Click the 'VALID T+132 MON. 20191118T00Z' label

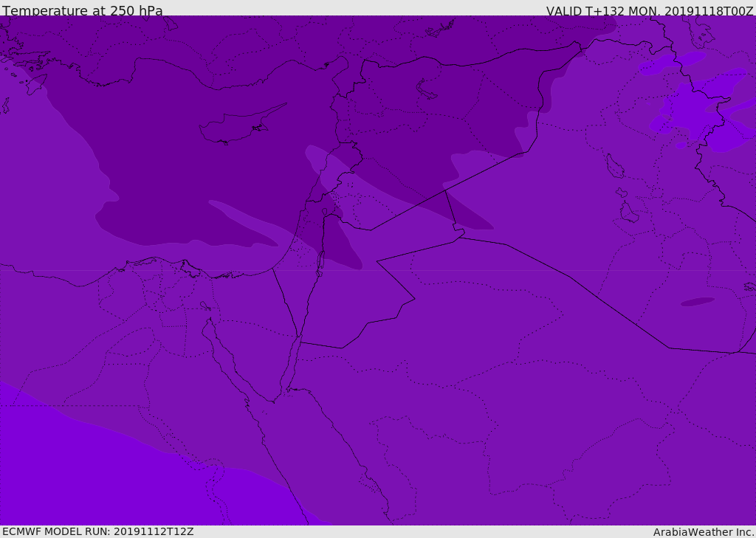[x=650, y=10]
